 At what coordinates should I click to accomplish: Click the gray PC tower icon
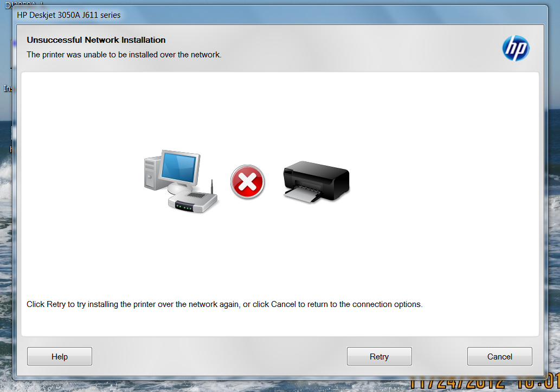151,174
